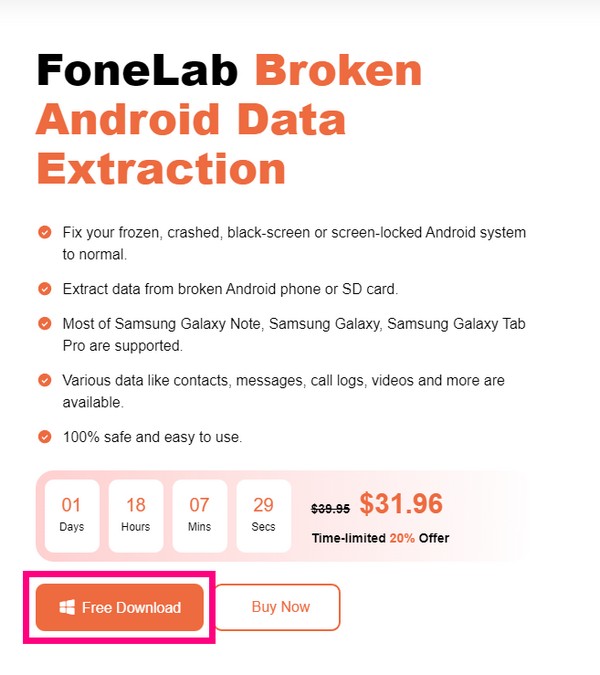Click the Buy Now button
The height and width of the screenshot is (675, 600).
click(280, 607)
